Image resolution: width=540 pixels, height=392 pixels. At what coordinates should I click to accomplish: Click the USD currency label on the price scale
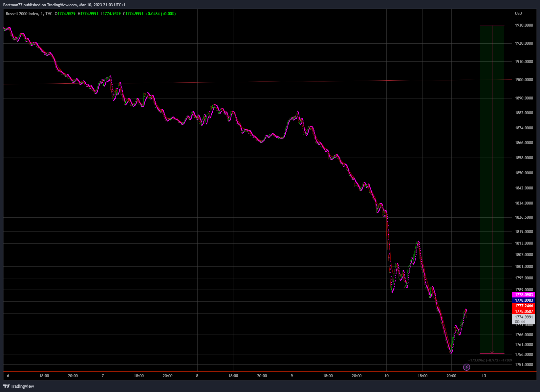click(x=518, y=14)
